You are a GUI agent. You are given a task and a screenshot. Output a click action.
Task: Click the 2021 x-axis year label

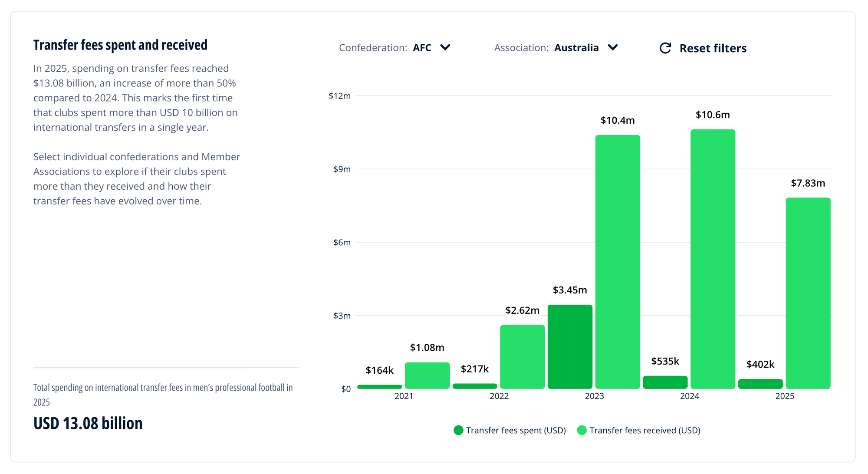[404, 396]
